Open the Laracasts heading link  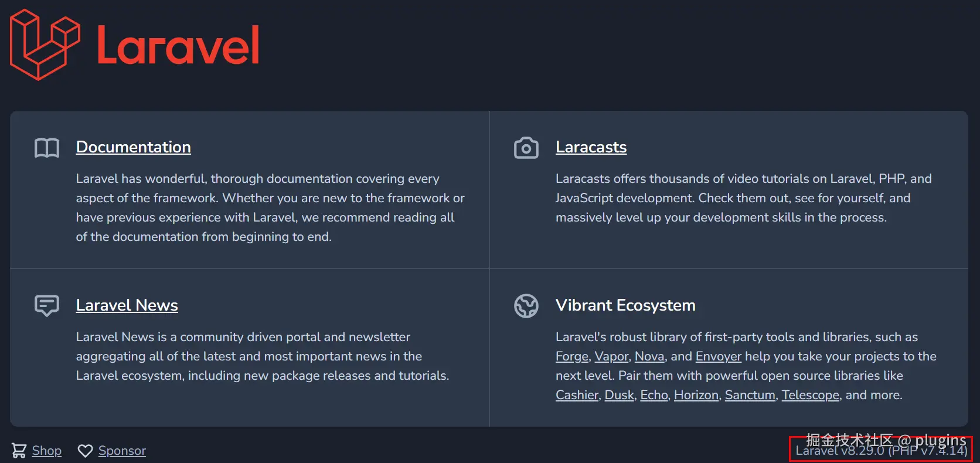click(591, 147)
